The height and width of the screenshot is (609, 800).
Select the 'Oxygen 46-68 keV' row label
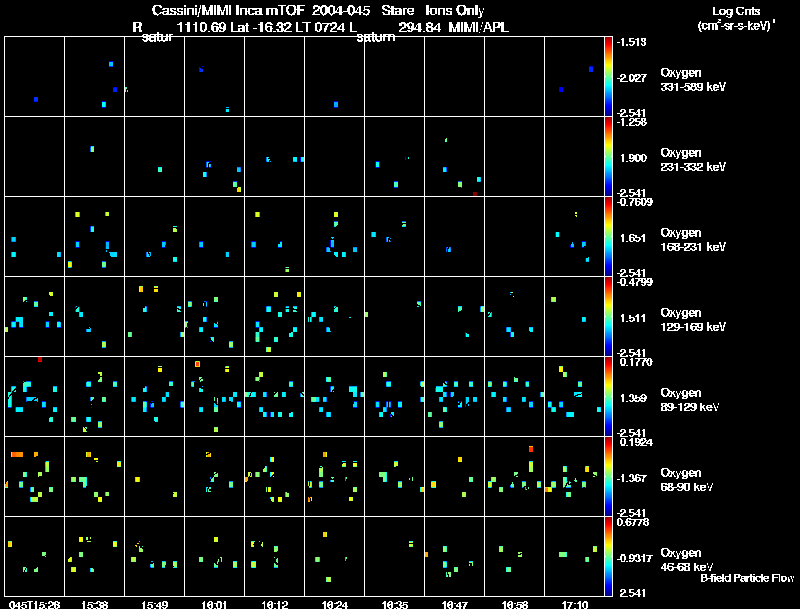coord(687,560)
